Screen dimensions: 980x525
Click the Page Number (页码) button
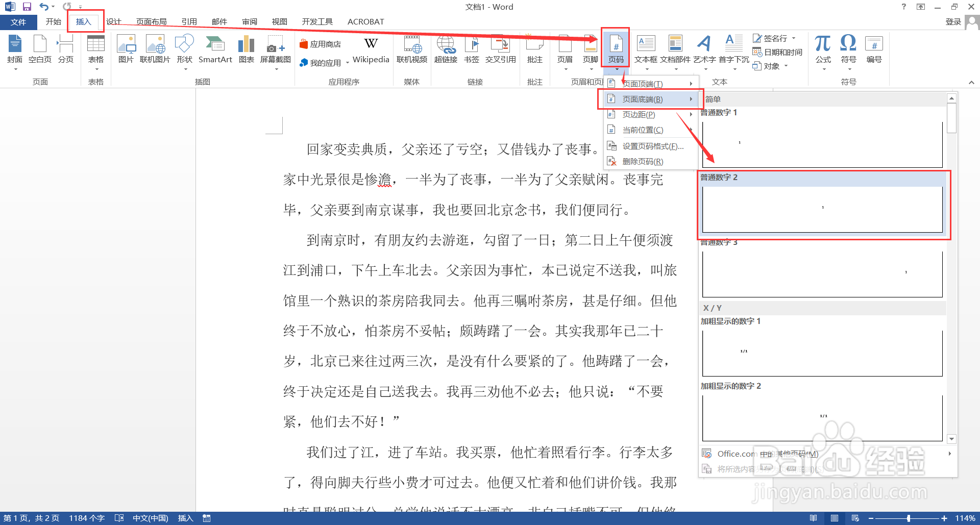(x=616, y=50)
